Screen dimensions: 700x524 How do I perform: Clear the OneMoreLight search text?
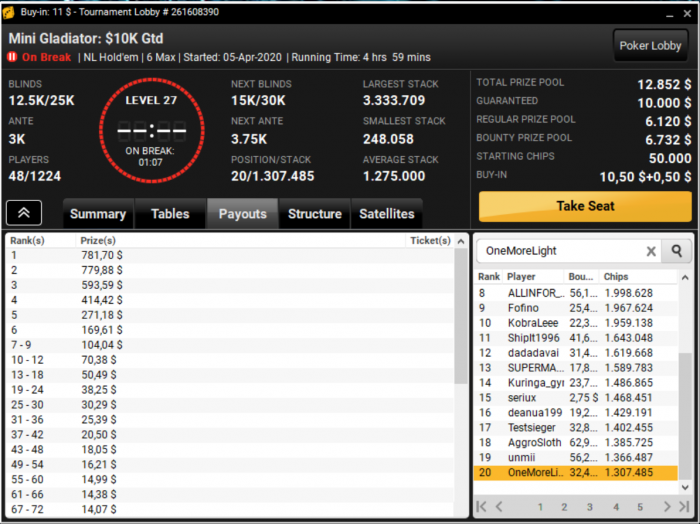coord(651,251)
